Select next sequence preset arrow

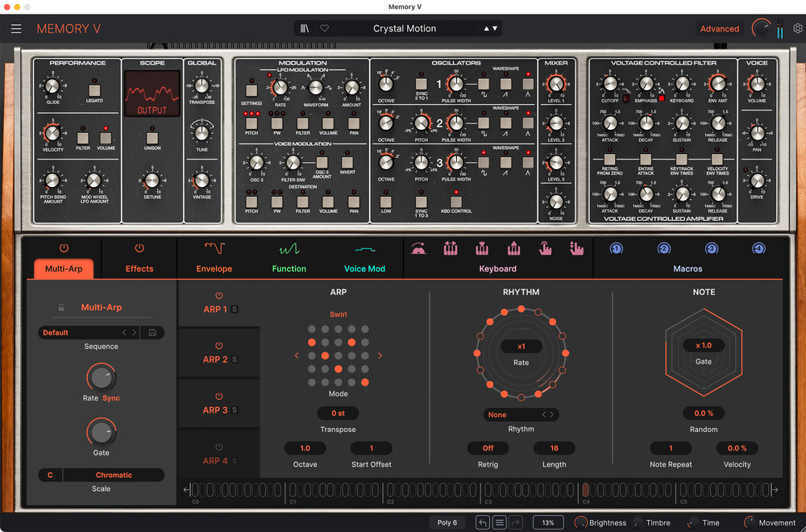pos(134,333)
